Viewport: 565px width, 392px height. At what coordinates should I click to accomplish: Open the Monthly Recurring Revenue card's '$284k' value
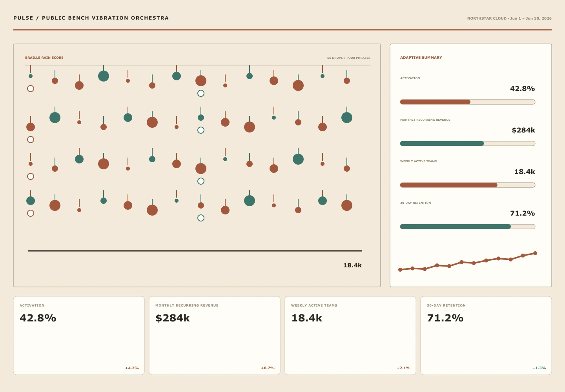click(x=173, y=318)
